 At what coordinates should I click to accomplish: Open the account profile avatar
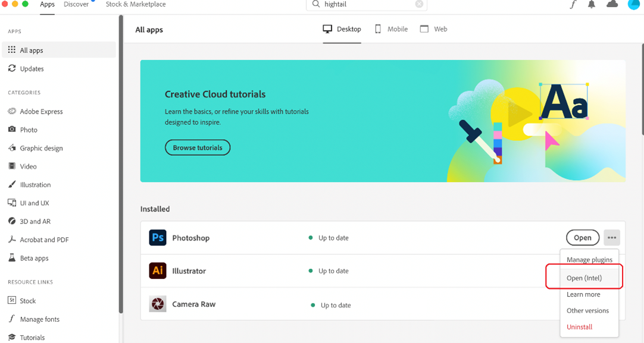634,4
